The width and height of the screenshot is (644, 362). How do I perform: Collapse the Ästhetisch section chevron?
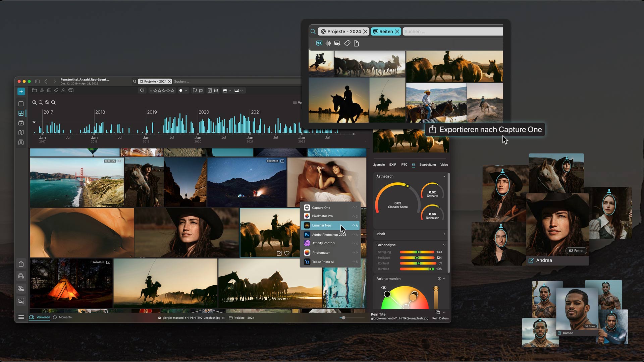tap(444, 176)
